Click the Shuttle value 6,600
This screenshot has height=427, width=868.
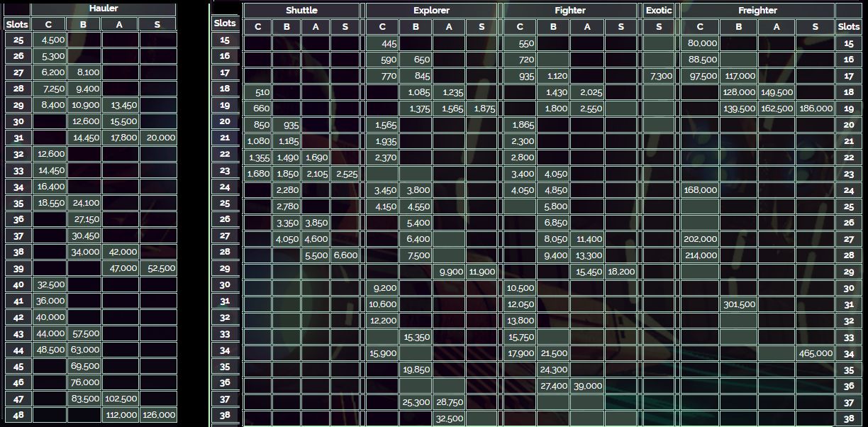click(x=345, y=255)
